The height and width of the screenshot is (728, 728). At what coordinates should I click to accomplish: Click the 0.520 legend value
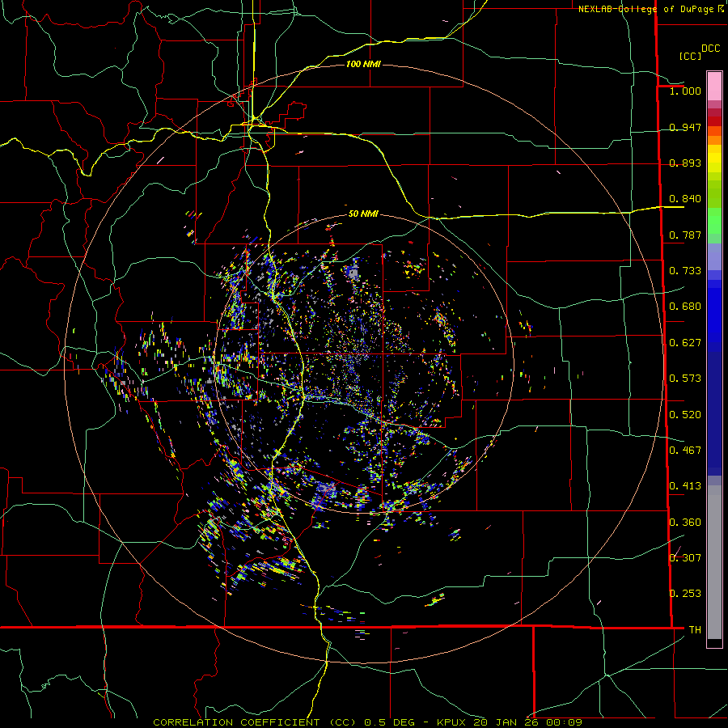(685, 415)
